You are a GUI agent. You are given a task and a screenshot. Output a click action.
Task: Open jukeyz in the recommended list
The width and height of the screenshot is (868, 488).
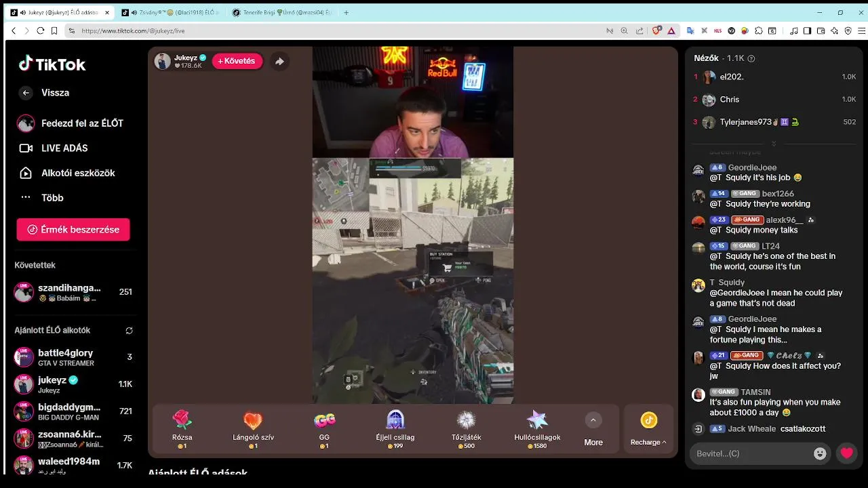(73, 384)
